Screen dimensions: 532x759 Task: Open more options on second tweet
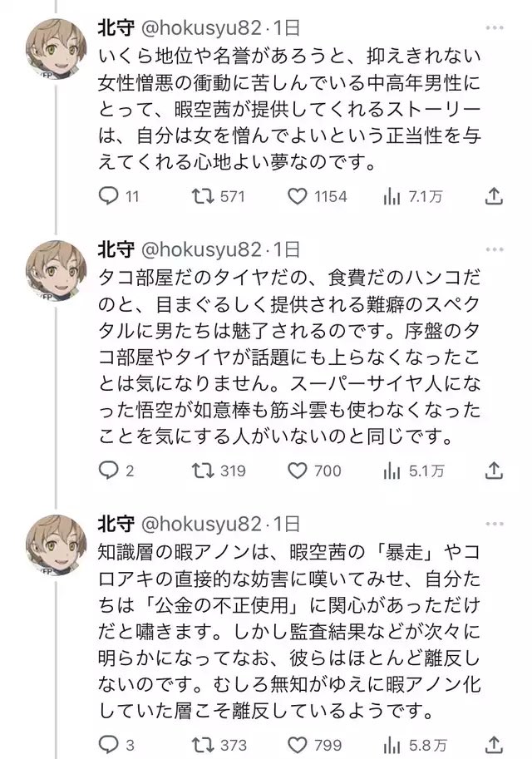pos(495,249)
